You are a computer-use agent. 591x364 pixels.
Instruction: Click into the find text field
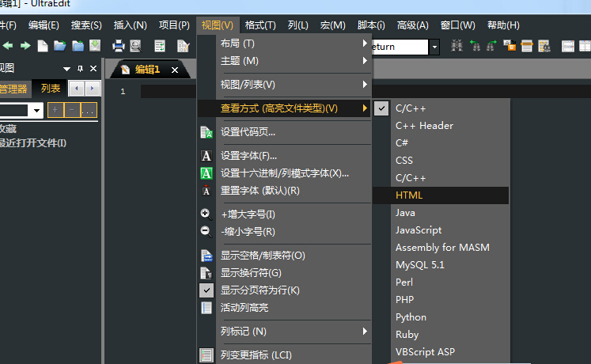coord(400,47)
